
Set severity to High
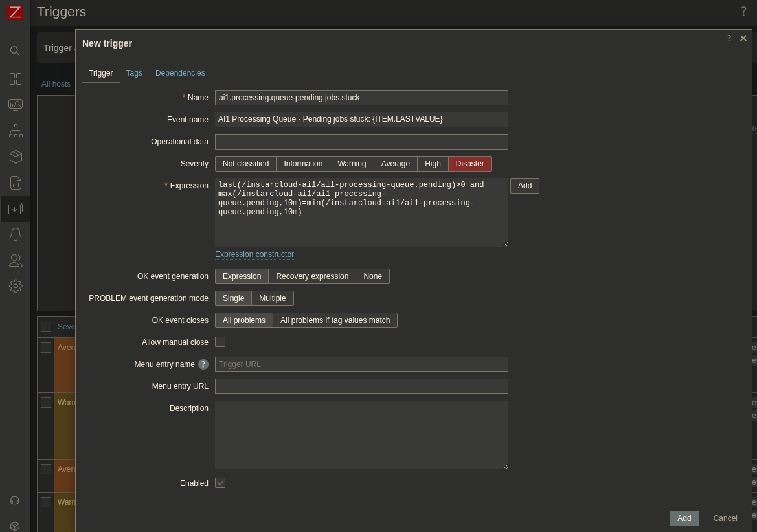(433, 164)
